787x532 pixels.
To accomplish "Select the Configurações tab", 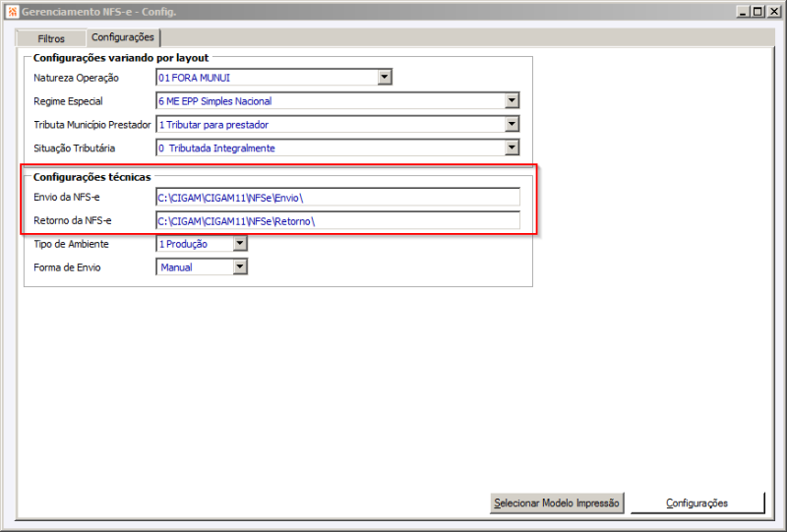I will pyautogui.click(x=122, y=37).
